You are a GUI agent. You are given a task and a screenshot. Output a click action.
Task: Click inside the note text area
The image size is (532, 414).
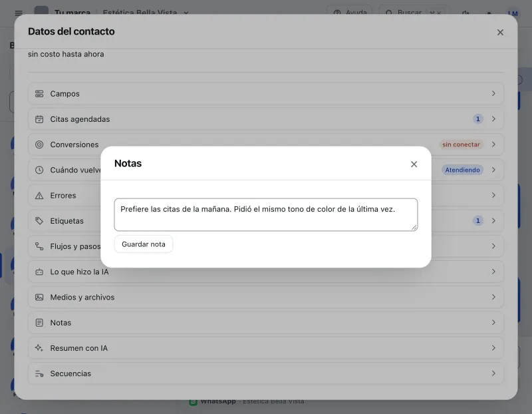[x=265, y=214]
